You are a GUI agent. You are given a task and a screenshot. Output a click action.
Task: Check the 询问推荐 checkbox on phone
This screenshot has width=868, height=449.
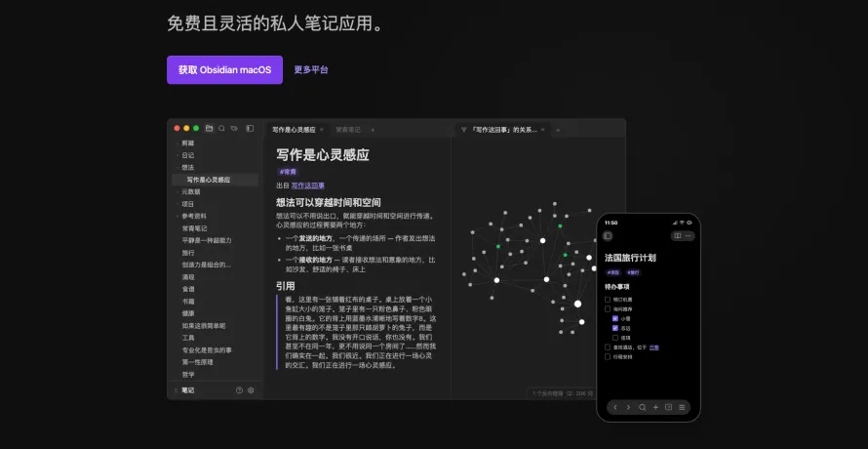pyautogui.click(x=608, y=308)
